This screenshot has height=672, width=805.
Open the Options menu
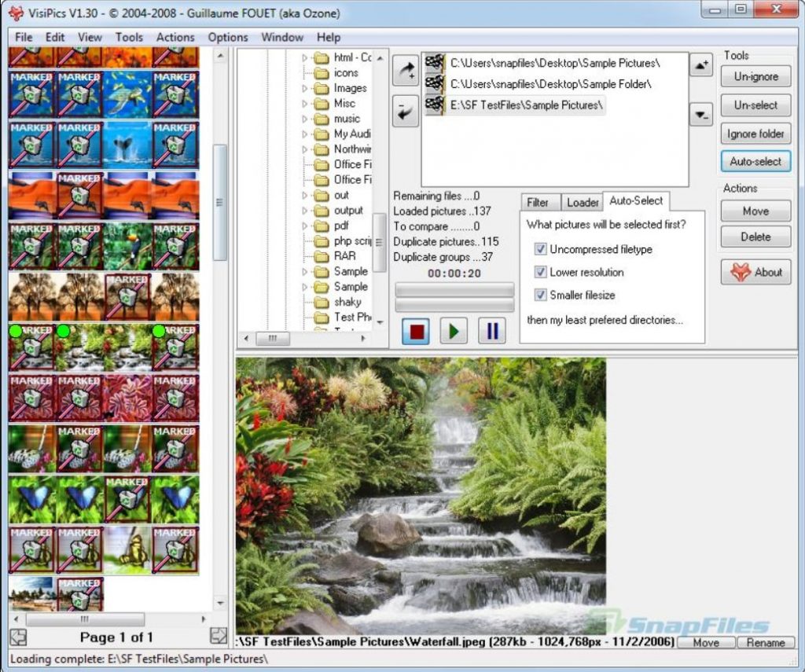pos(227,37)
